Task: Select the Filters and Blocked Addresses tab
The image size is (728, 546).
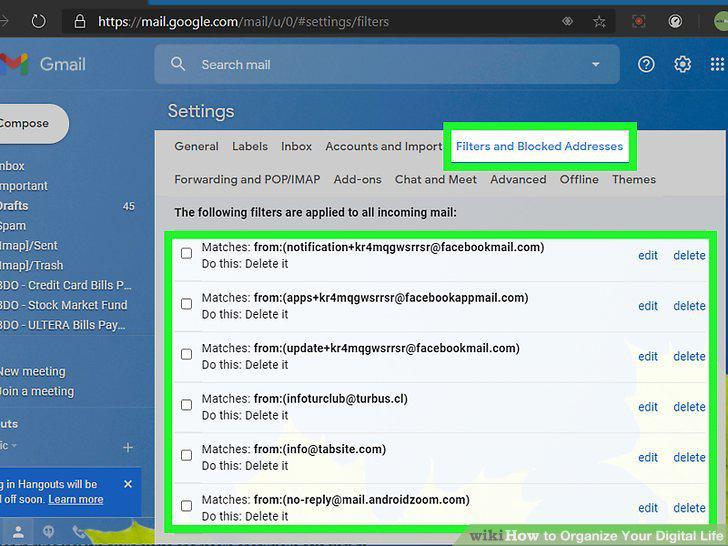Action: pyautogui.click(x=540, y=146)
